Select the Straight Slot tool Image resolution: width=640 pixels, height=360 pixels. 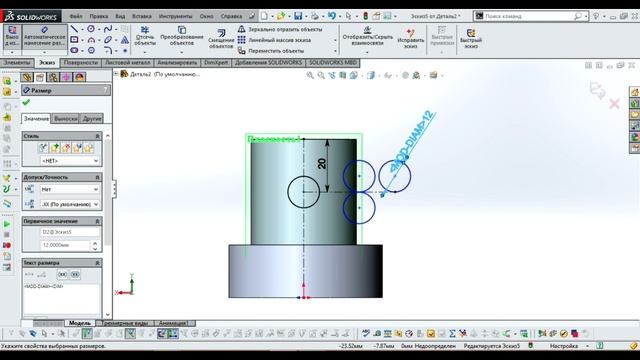(x=74, y=50)
